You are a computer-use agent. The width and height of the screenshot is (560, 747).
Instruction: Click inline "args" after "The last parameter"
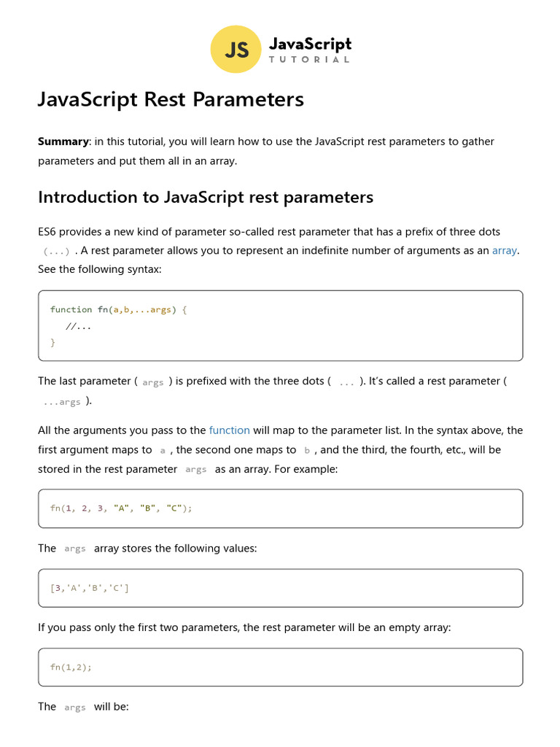[153, 382]
